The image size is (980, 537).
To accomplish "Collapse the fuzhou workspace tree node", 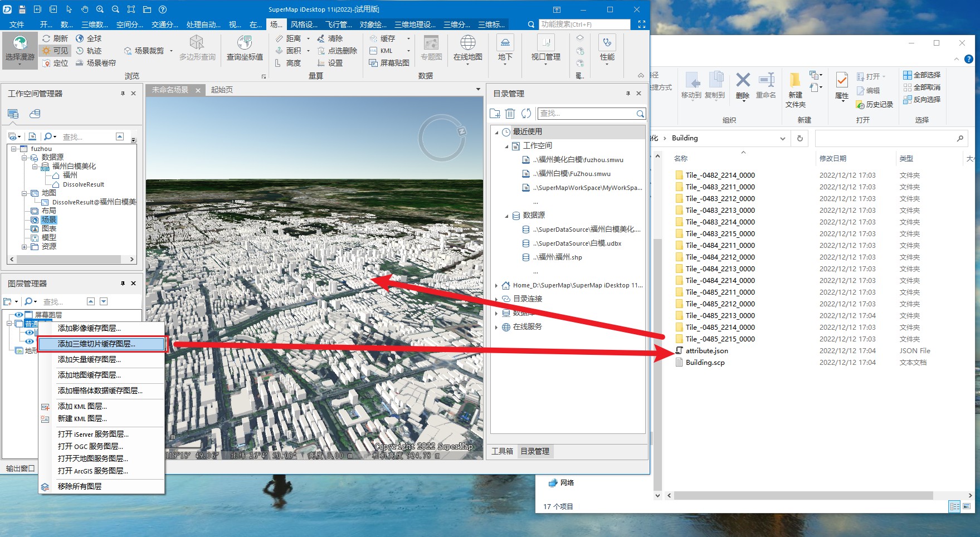I will (14, 149).
